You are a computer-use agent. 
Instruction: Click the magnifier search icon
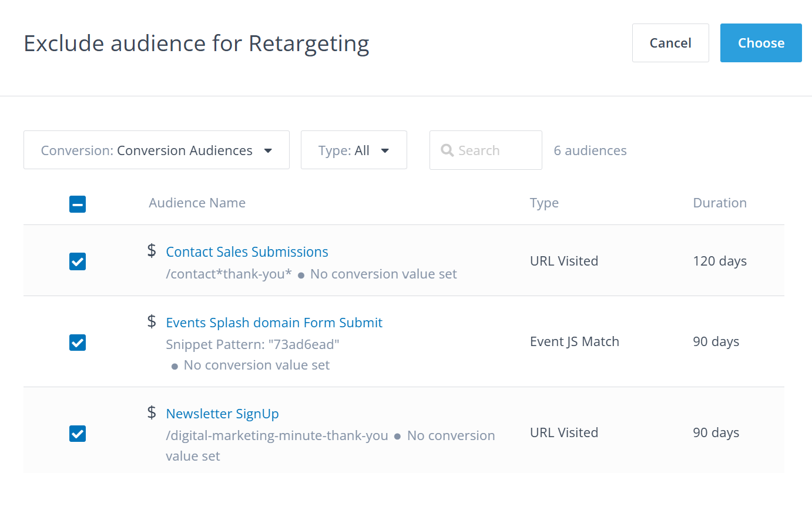(447, 150)
